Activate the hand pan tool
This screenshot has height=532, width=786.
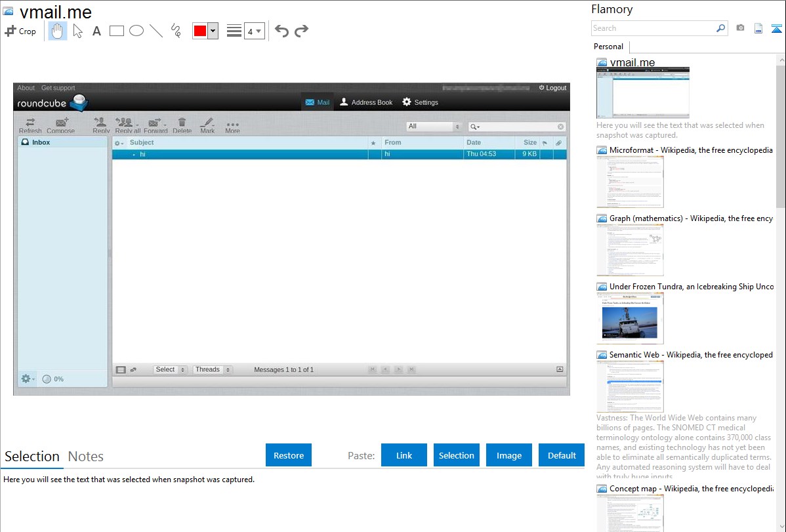pyautogui.click(x=57, y=31)
